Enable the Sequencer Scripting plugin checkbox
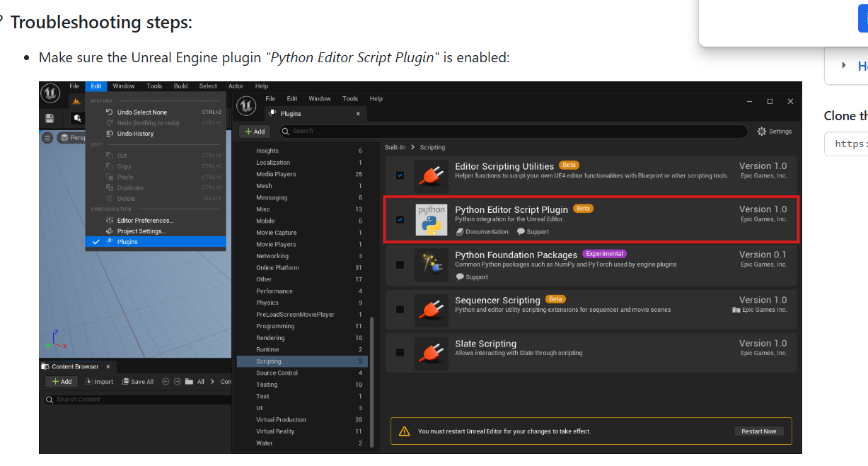The width and height of the screenshot is (868, 466). [x=400, y=309]
